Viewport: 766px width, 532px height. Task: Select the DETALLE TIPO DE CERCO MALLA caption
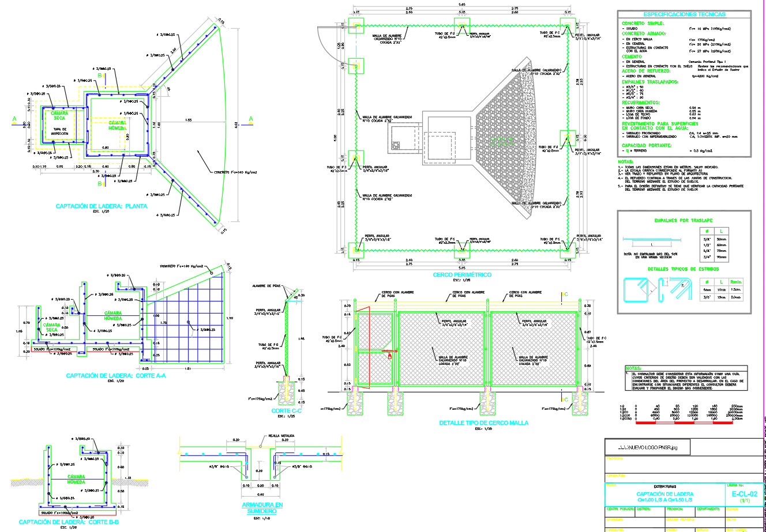click(483, 423)
